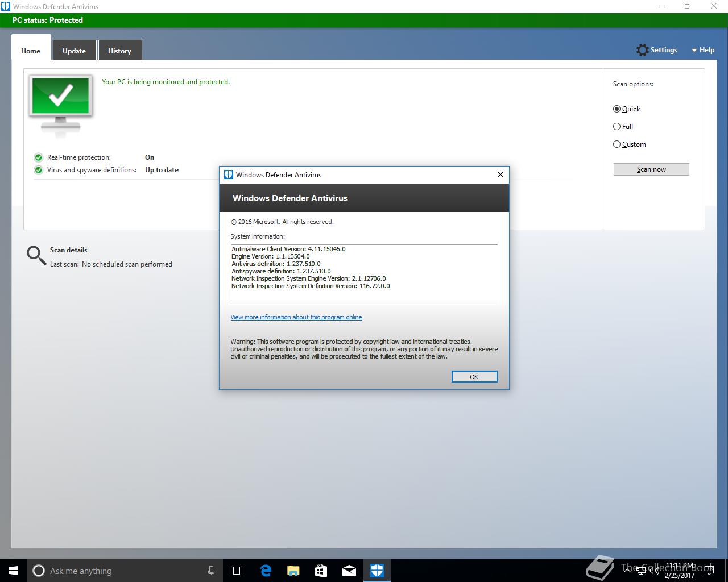Switch to the Update tab

pyautogui.click(x=74, y=51)
